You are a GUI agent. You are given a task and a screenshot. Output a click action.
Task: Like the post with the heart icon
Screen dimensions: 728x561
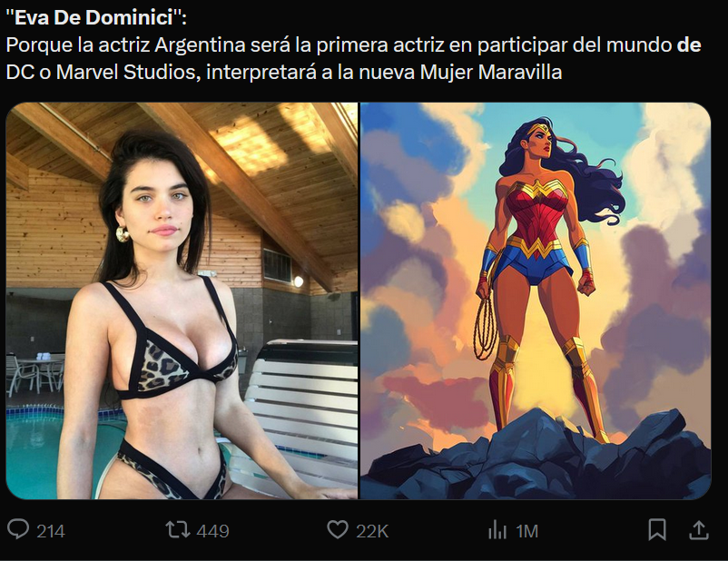(x=338, y=530)
